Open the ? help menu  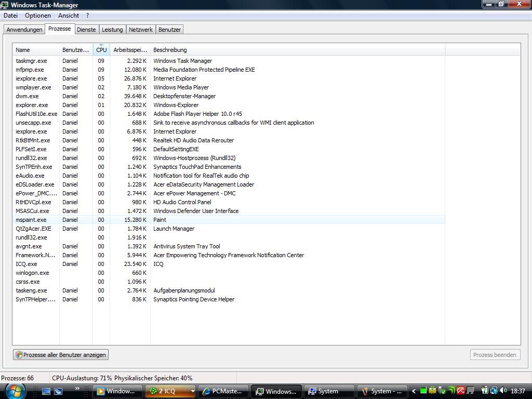pos(87,16)
